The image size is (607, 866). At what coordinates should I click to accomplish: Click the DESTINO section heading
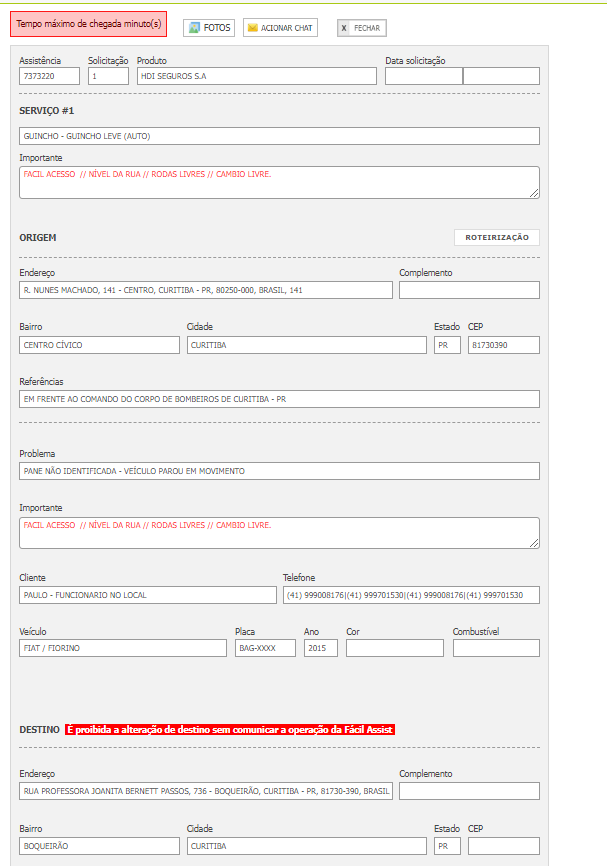point(39,730)
